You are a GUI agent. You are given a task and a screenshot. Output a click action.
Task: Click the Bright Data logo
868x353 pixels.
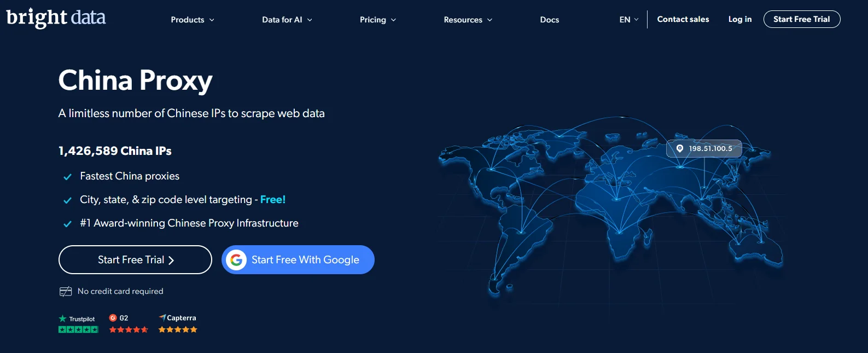(x=56, y=18)
